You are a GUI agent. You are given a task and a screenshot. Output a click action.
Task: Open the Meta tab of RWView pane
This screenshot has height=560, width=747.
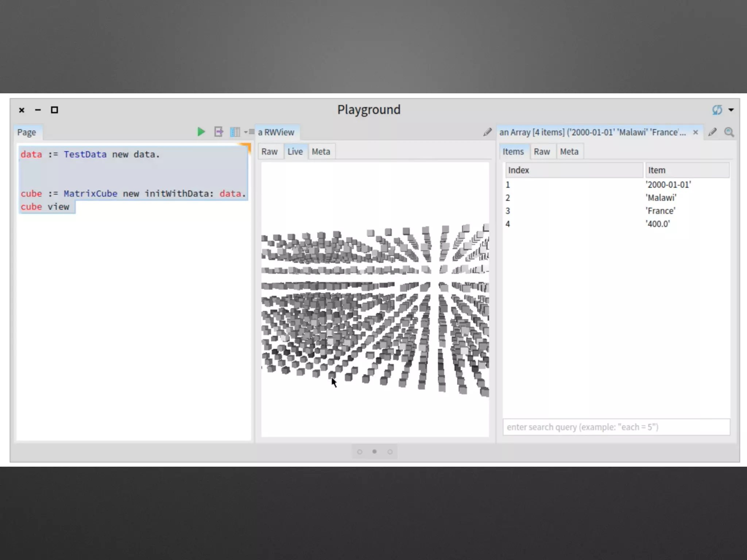tap(321, 152)
